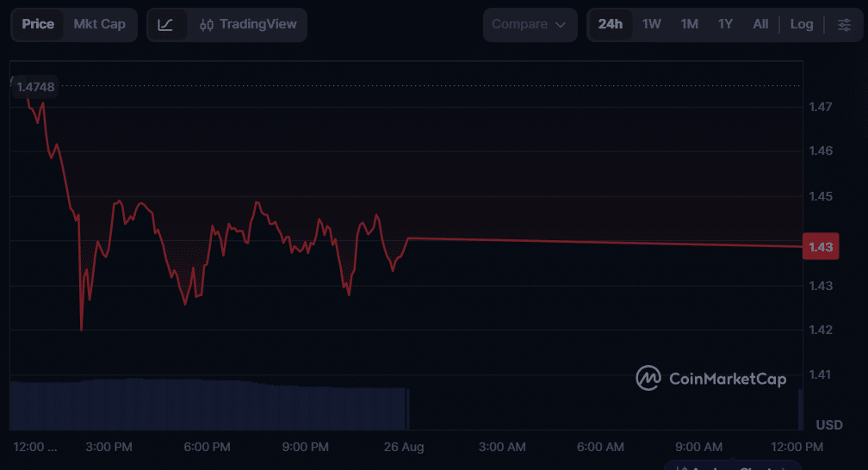Select the All time range tab

(760, 24)
